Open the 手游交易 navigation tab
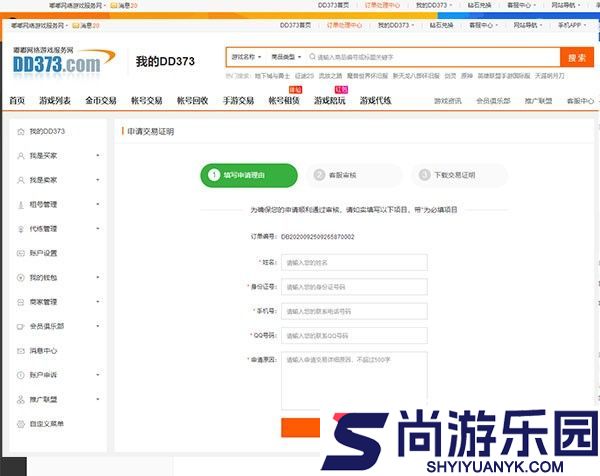The width and height of the screenshot is (600, 476). (238, 101)
